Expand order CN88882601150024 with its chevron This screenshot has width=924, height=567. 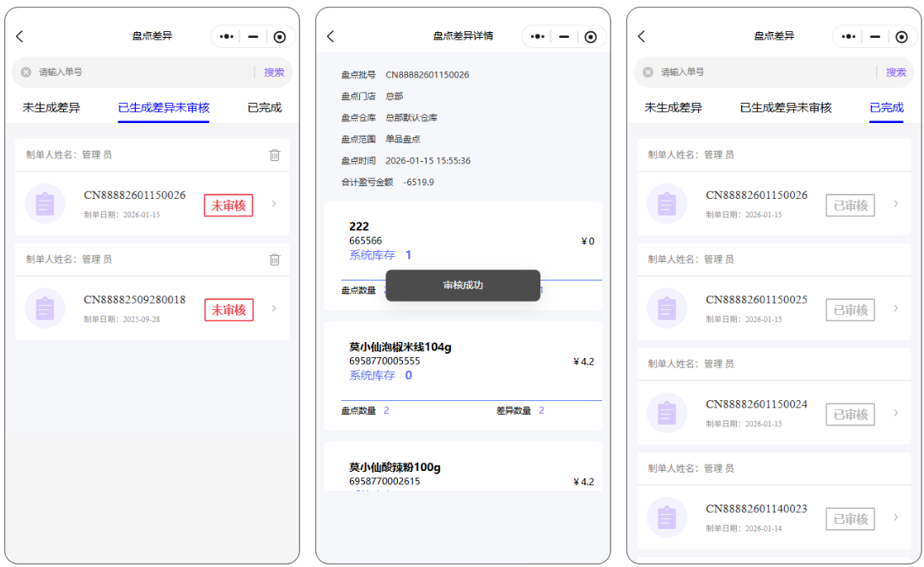[895, 413]
